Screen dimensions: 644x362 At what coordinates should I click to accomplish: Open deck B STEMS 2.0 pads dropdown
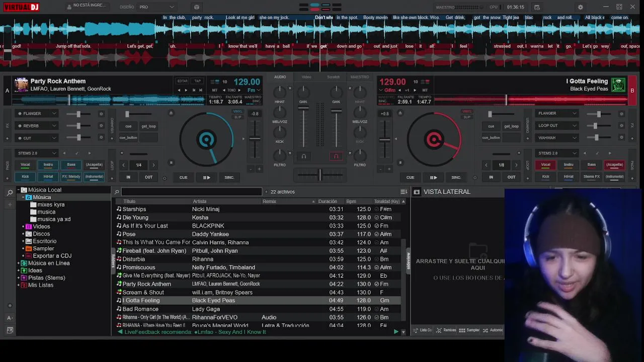(x=557, y=153)
